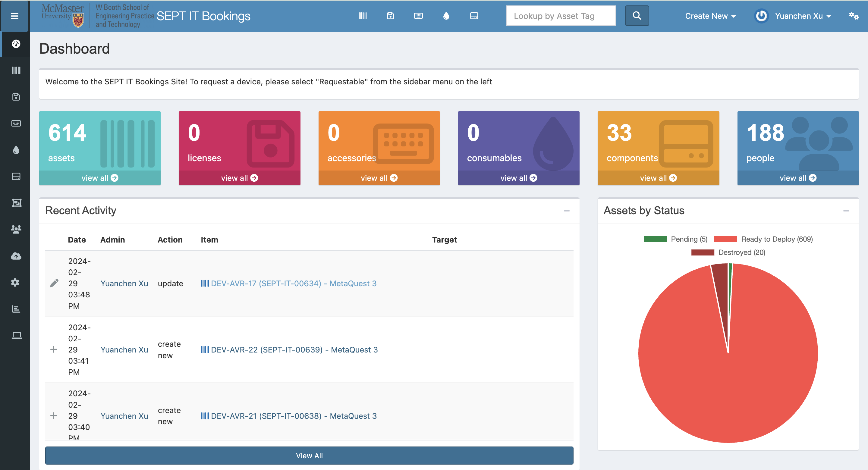Open Assets via sidebar barcode icon

[x=16, y=70]
